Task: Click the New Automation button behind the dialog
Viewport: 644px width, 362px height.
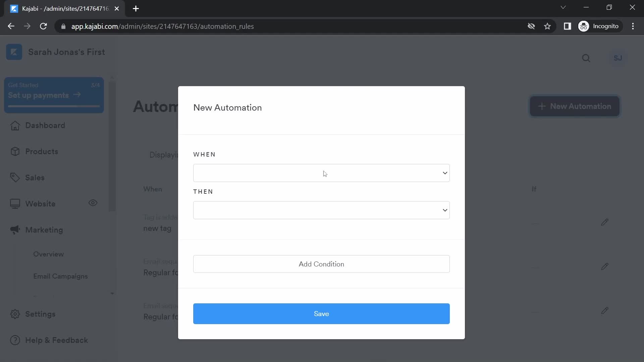Action: pyautogui.click(x=575, y=106)
